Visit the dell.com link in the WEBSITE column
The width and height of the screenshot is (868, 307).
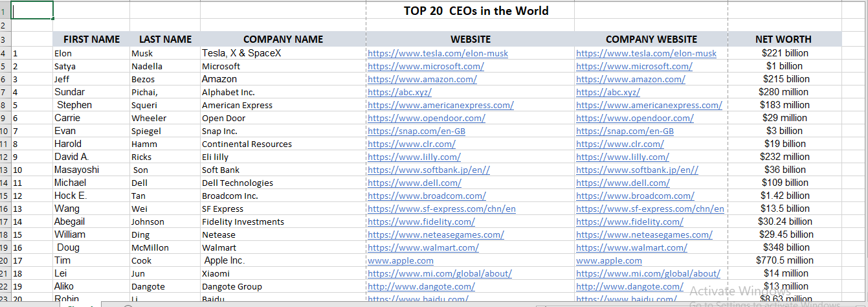pyautogui.click(x=414, y=183)
